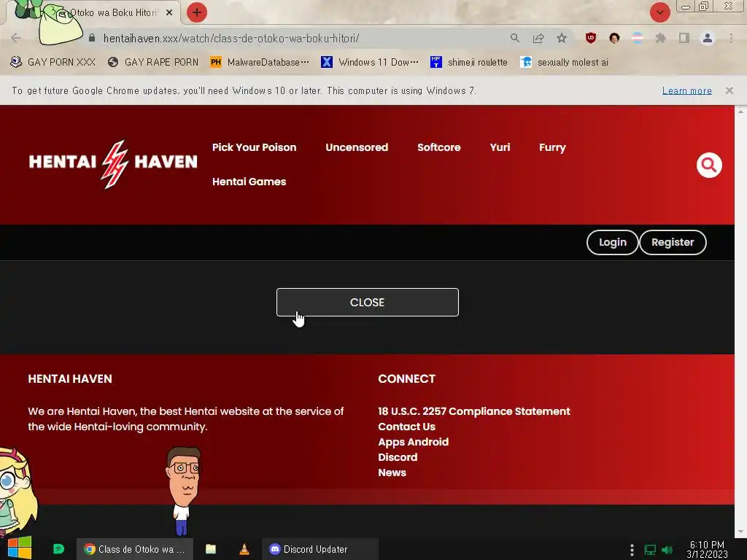747x560 pixels.
Task: Bookmark this page with the star icon
Action: [562, 38]
